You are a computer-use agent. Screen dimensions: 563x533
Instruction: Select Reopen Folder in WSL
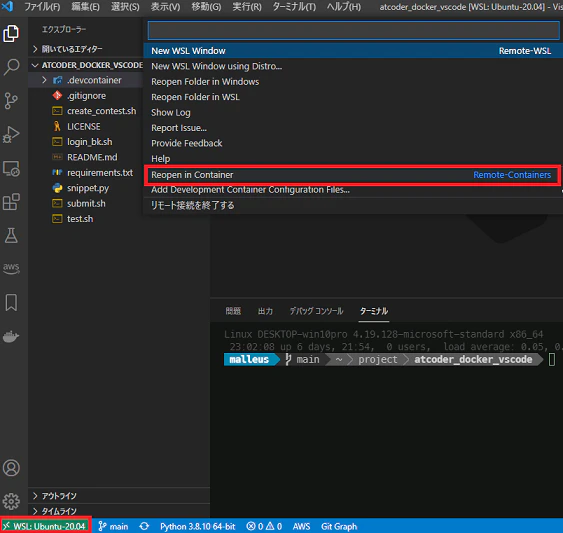(x=353, y=97)
